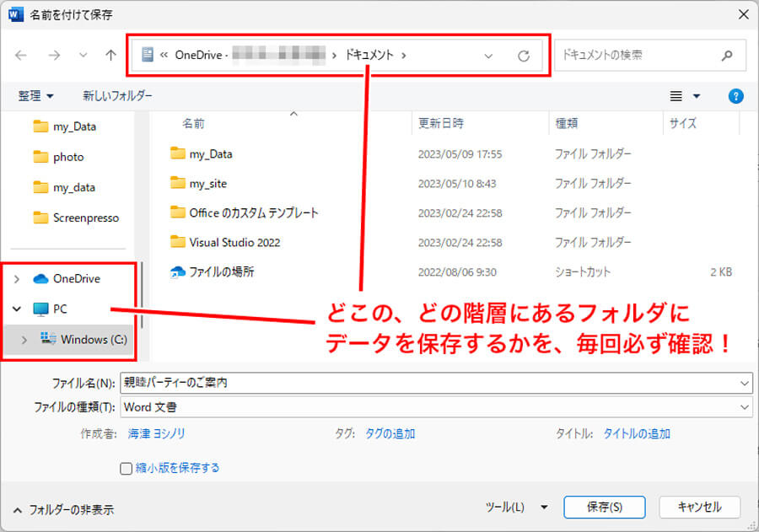Image resolution: width=759 pixels, height=532 pixels.
Task: Click タグの追加 link
Action: [390, 433]
